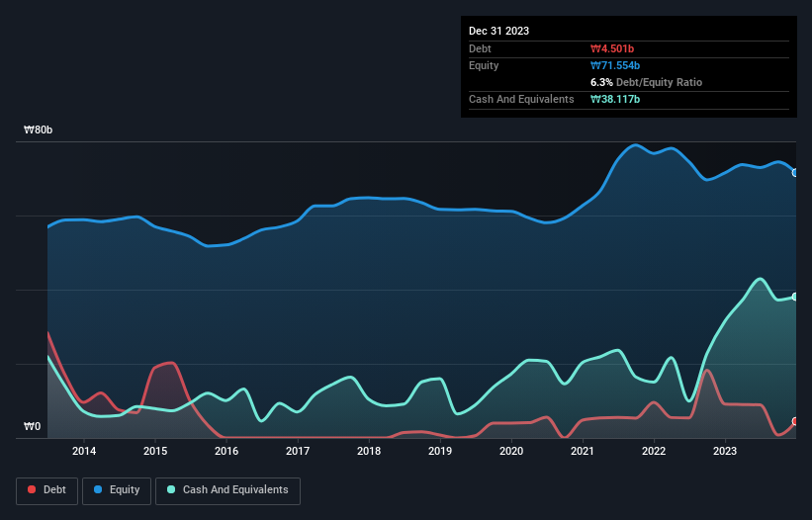Click the red Debt legend dot

32,489
